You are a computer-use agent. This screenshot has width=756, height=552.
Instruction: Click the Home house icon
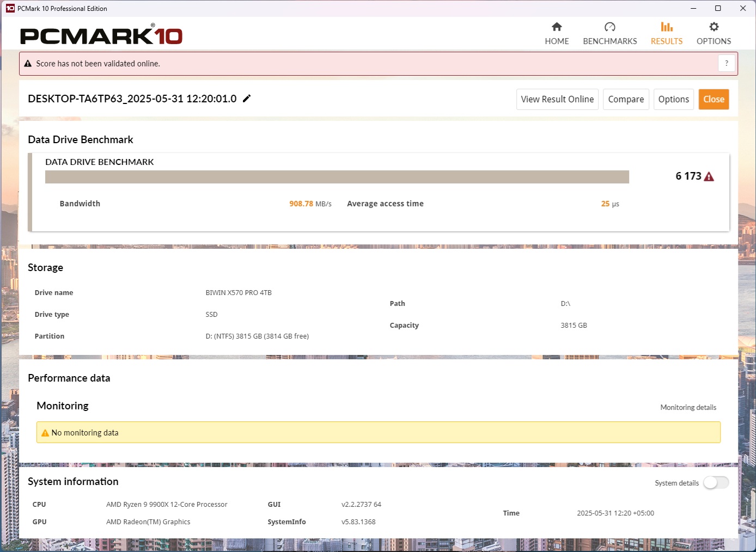point(557,27)
